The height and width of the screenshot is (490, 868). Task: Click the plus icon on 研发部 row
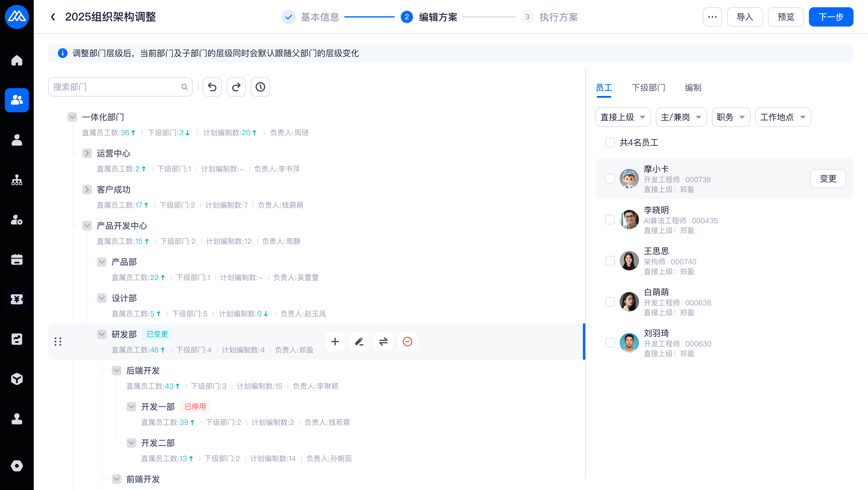pos(335,342)
